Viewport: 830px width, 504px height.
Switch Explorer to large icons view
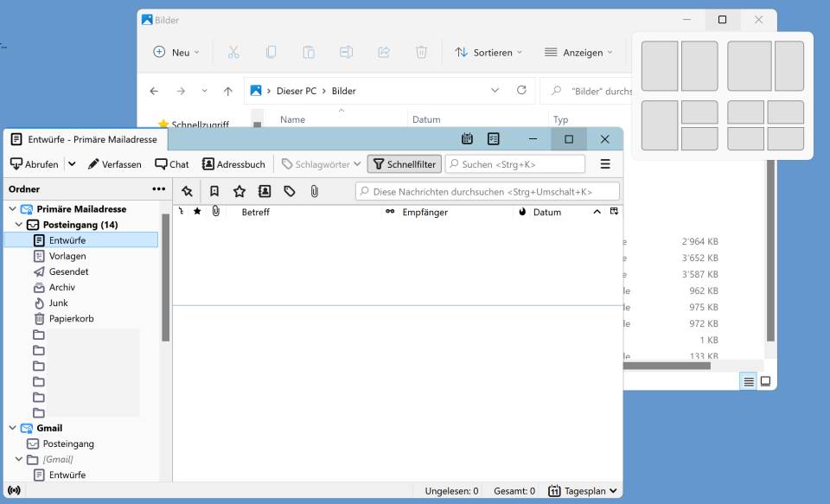click(764, 380)
